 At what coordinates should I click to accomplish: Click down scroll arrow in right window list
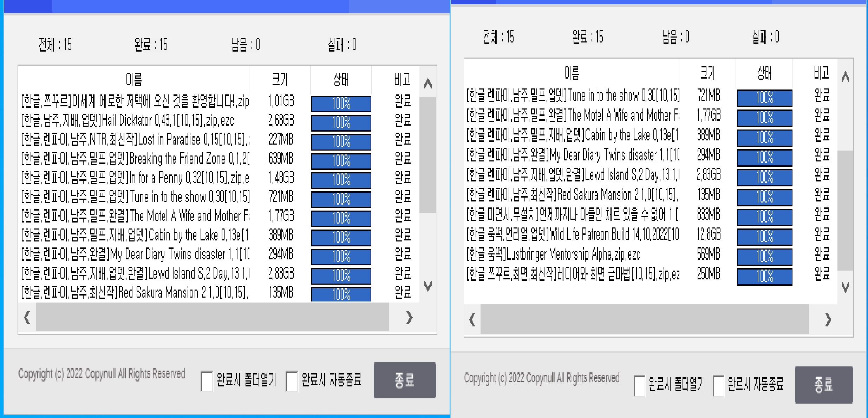click(846, 287)
